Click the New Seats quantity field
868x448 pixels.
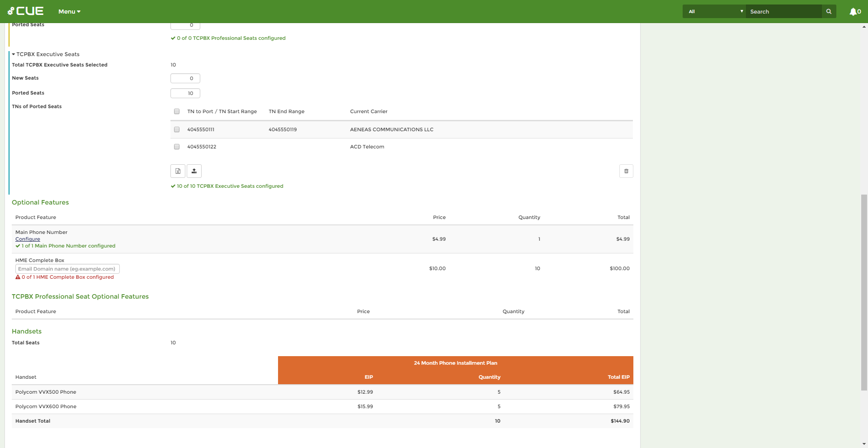coord(185,78)
